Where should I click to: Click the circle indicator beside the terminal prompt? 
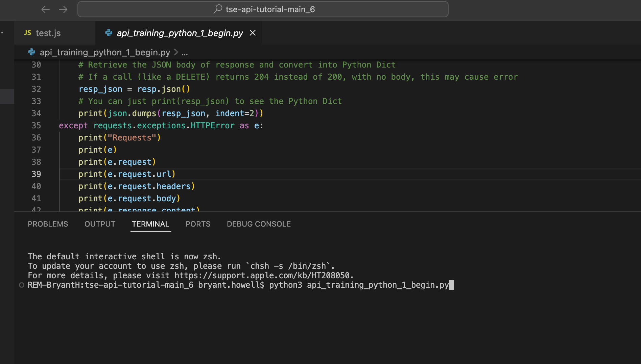(21, 285)
